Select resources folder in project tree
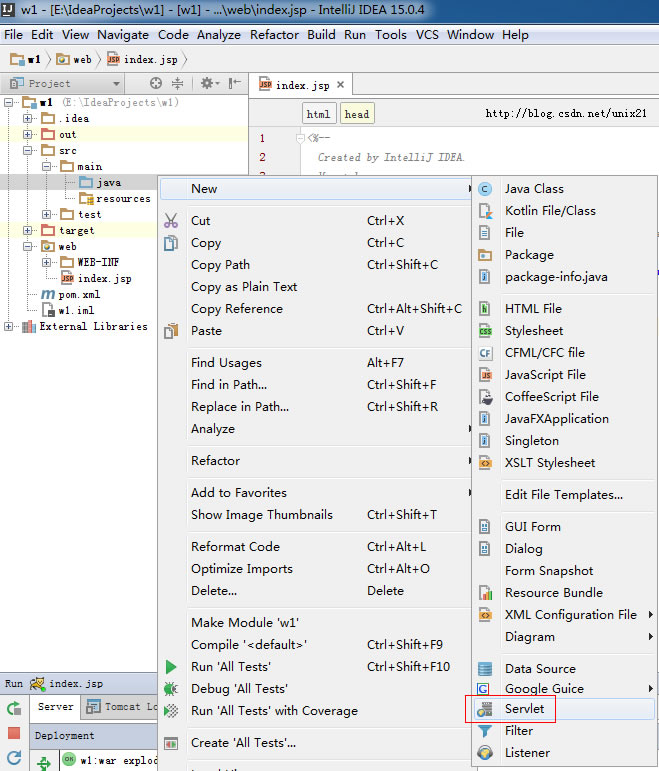Viewport: 659px width, 771px height. pos(115,199)
